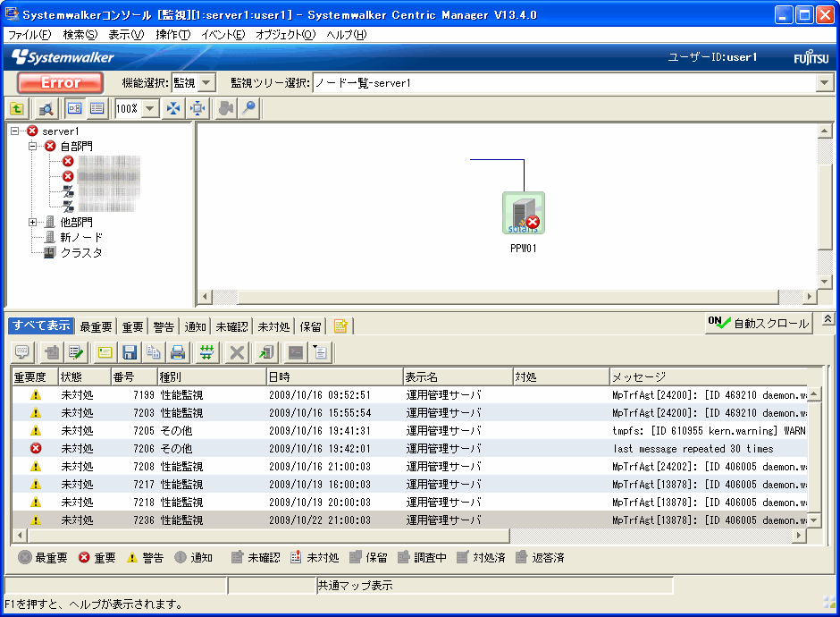The image size is (840, 617).
Task: Click the greyed command console icon
Action: click(x=296, y=352)
